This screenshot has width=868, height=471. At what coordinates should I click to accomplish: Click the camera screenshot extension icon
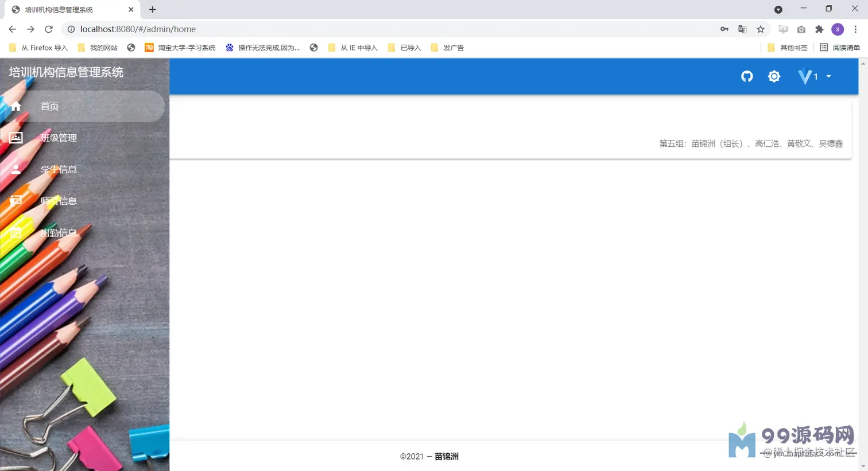[x=801, y=29]
